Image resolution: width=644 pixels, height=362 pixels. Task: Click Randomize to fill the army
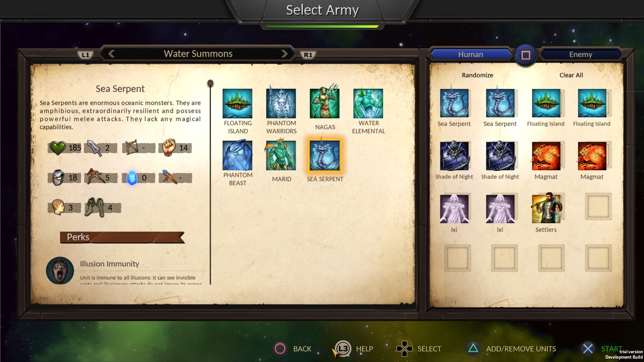(x=477, y=75)
